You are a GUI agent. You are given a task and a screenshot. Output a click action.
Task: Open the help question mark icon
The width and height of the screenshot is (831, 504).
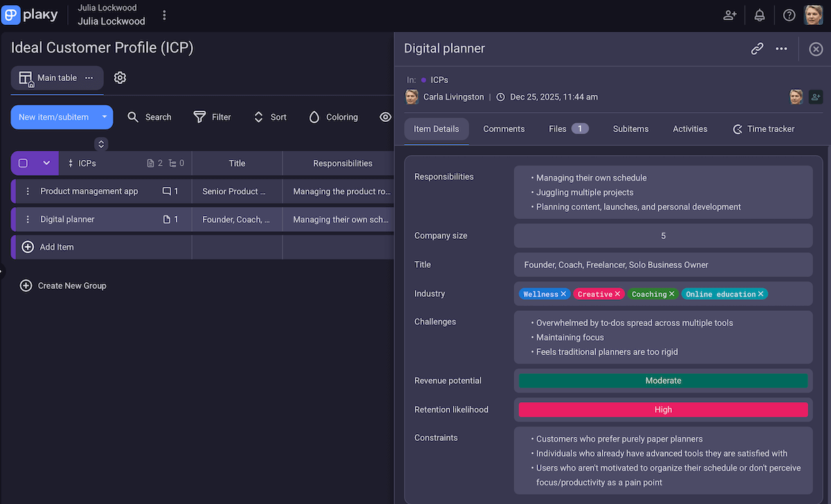[789, 15]
